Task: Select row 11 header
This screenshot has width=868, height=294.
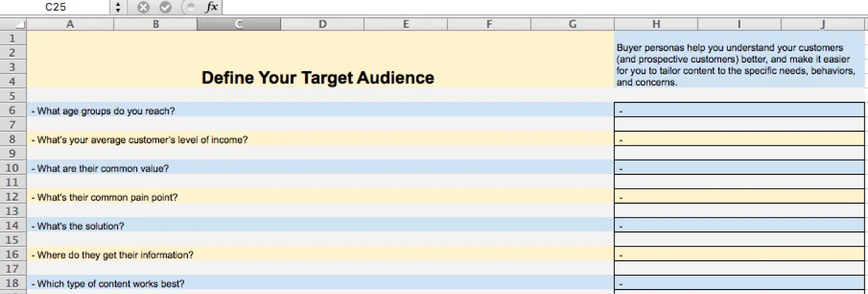Action: tap(13, 182)
